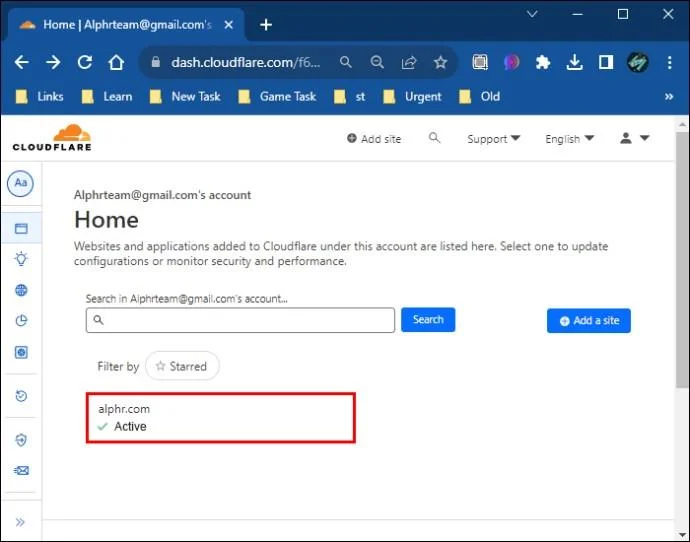Image resolution: width=690 pixels, height=542 pixels.
Task: Open the browser downloads icon
Action: 575,62
